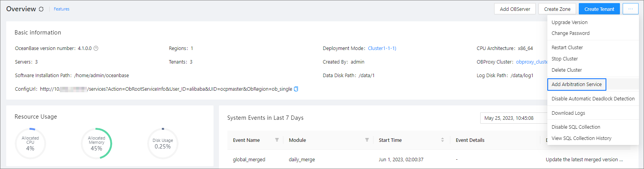Sort events by Start Time arrows

click(442, 140)
